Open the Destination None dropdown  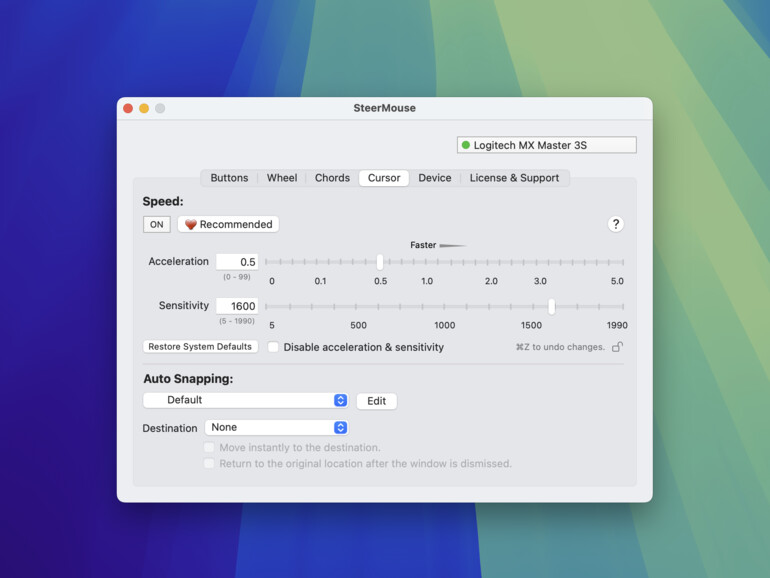coord(276,427)
